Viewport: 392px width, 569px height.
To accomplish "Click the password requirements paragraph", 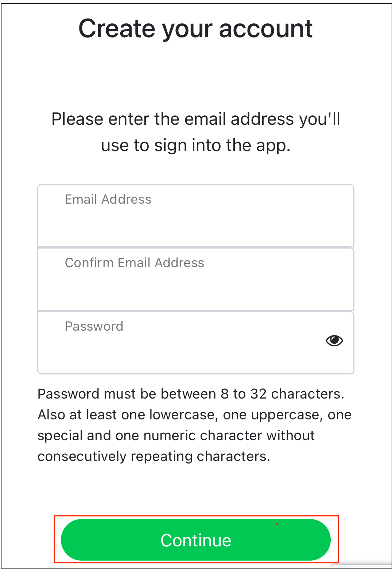I will tap(194, 425).
